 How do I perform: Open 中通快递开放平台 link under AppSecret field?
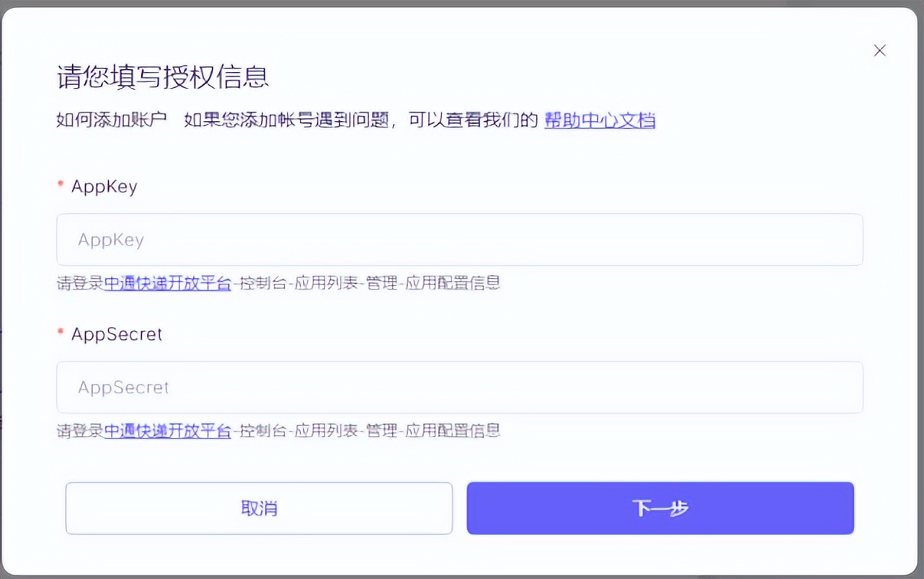pyautogui.click(x=167, y=431)
